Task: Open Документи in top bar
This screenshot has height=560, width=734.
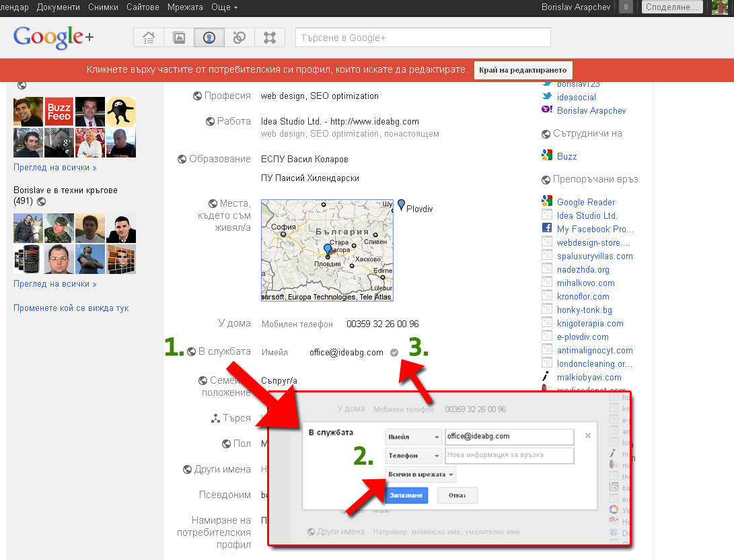Action: (58, 7)
